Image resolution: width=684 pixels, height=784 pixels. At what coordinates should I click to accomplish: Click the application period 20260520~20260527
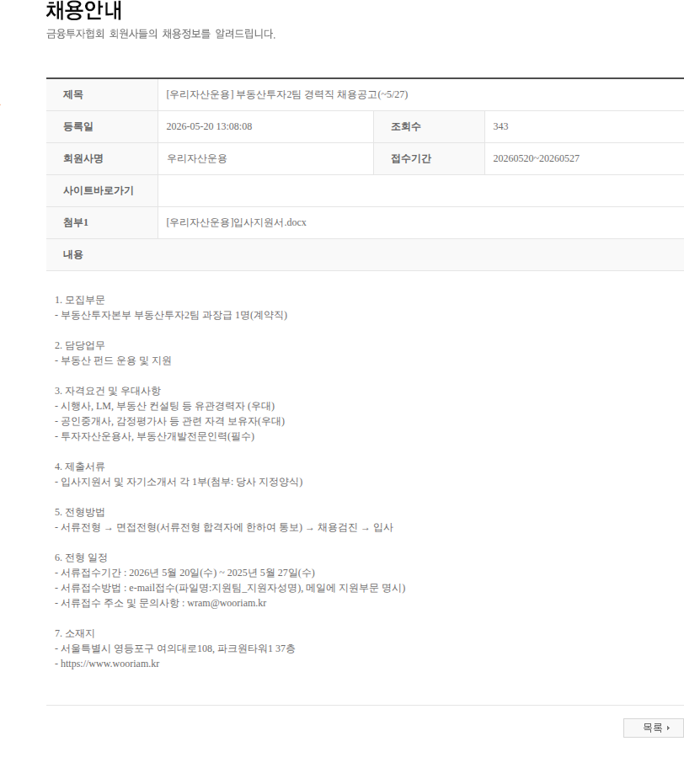(x=536, y=158)
